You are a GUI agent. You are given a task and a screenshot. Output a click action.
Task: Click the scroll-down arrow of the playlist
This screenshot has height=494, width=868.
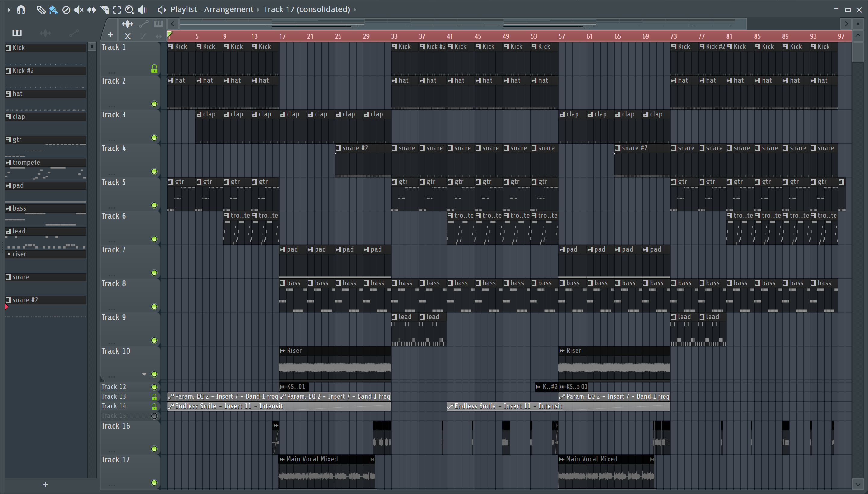pos(858,484)
